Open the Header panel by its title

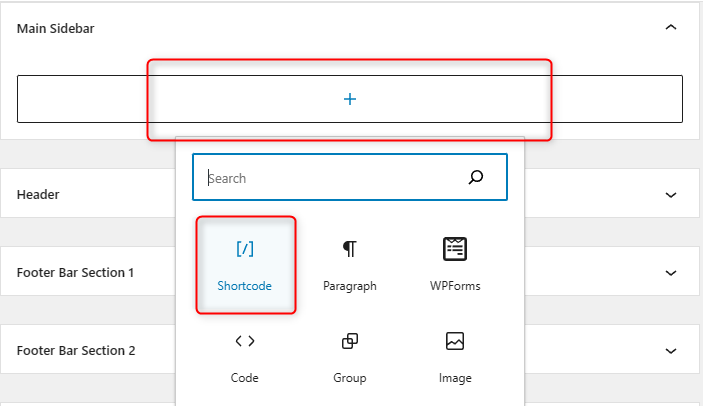pos(38,195)
